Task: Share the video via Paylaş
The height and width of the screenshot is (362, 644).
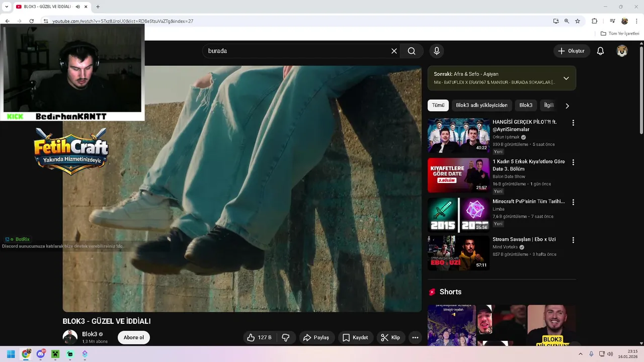Action: tap(316, 337)
